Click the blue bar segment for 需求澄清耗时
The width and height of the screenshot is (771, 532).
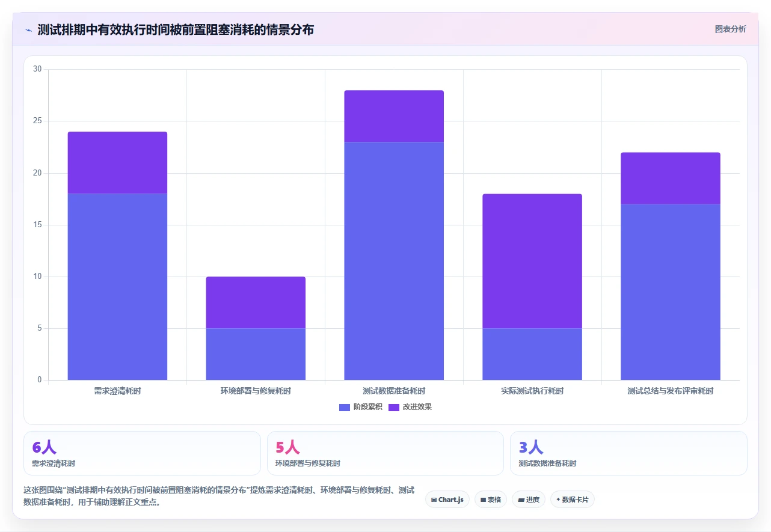point(117,287)
